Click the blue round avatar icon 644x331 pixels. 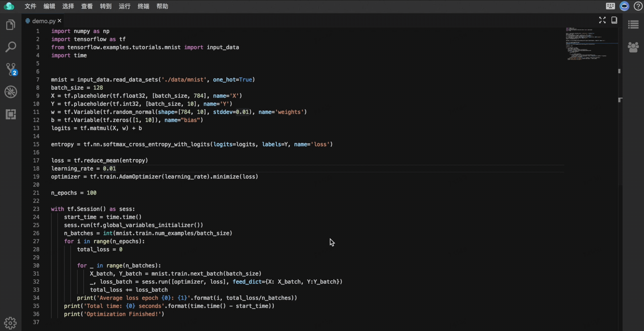coord(624,6)
